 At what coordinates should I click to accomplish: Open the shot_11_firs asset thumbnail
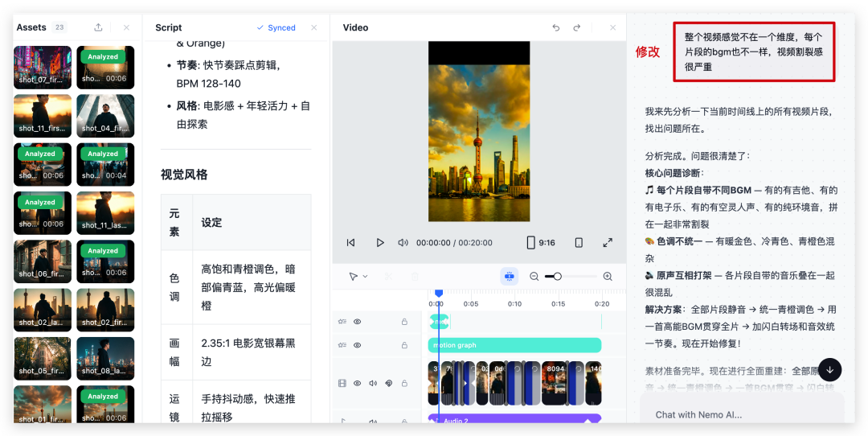point(43,116)
